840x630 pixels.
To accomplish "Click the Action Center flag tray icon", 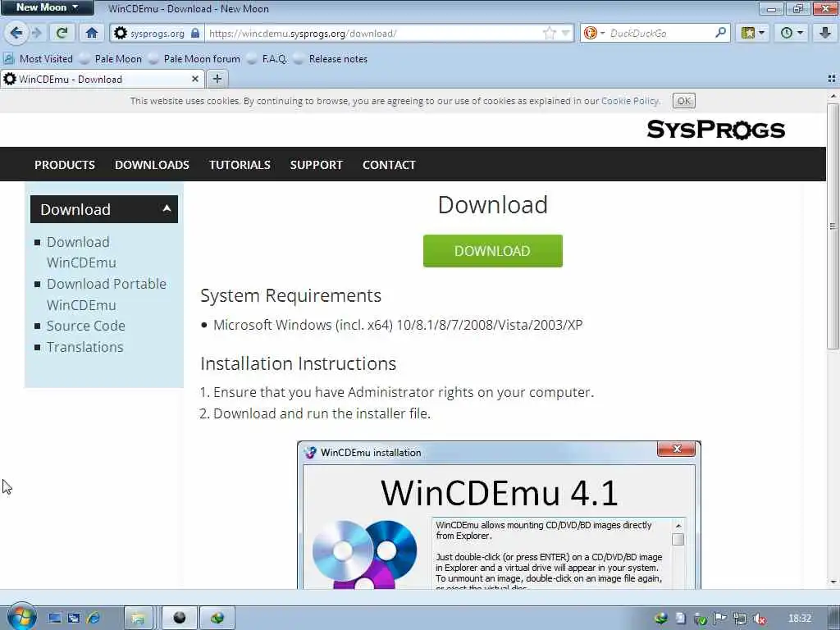I will [720, 619].
